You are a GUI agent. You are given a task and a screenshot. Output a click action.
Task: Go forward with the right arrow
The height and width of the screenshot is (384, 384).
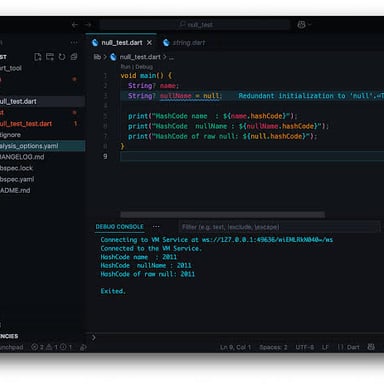pyautogui.click(x=88, y=25)
